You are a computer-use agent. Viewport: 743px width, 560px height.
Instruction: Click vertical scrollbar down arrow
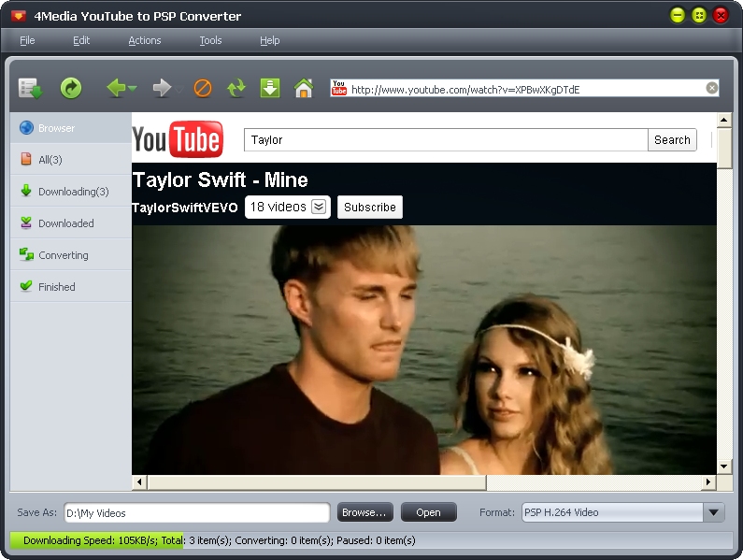pos(723,467)
